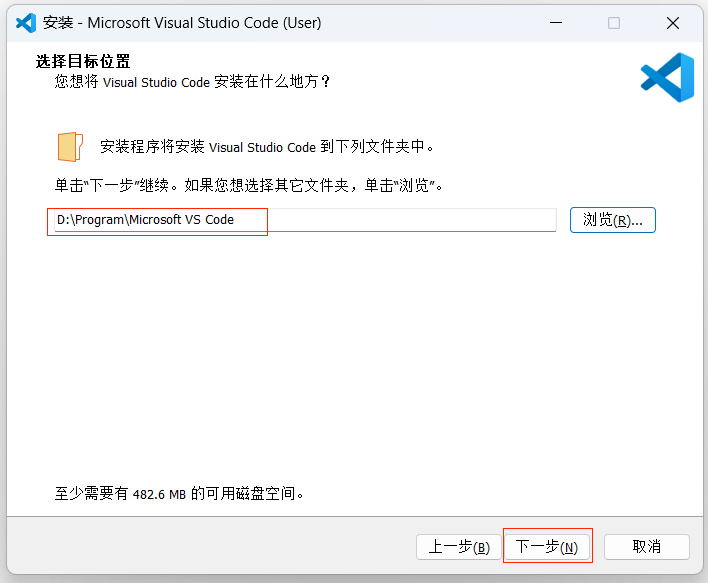Click the 安装程序将安装 Visual Studio Code instruction line
The width and height of the screenshot is (708, 583).
coord(267,147)
